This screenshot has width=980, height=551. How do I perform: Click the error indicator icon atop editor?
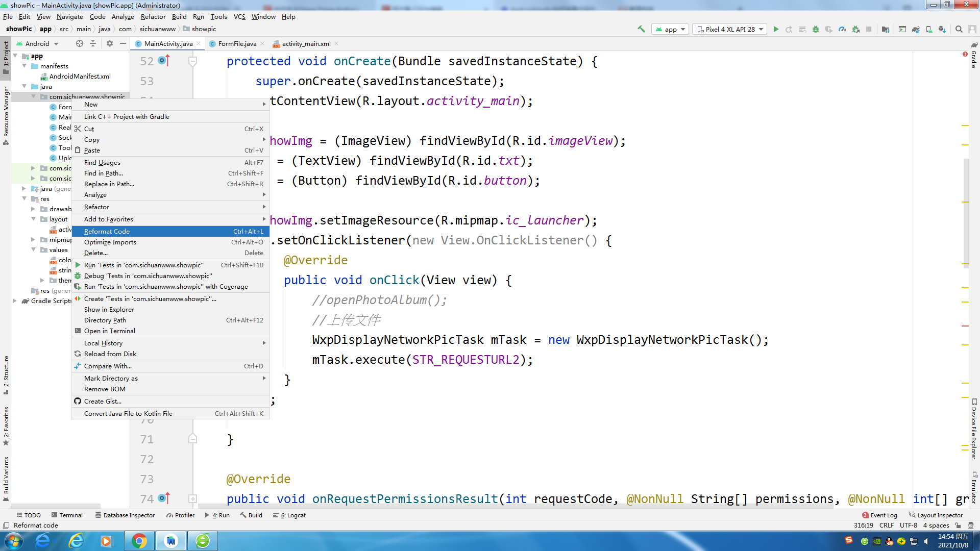(x=965, y=54)
